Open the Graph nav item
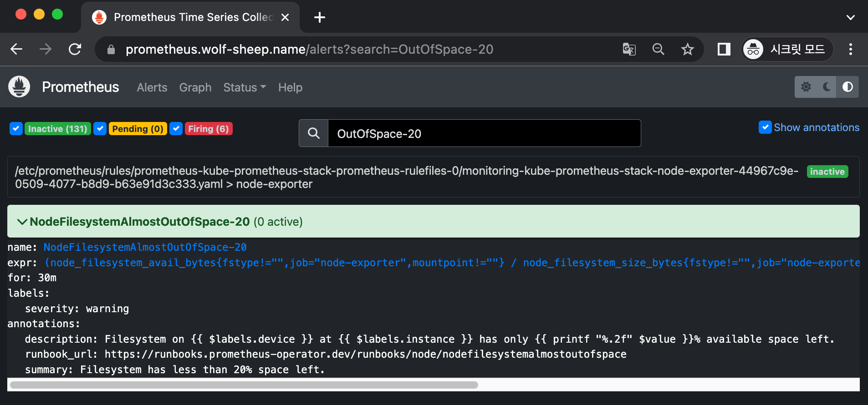 [x=195, y=87]
